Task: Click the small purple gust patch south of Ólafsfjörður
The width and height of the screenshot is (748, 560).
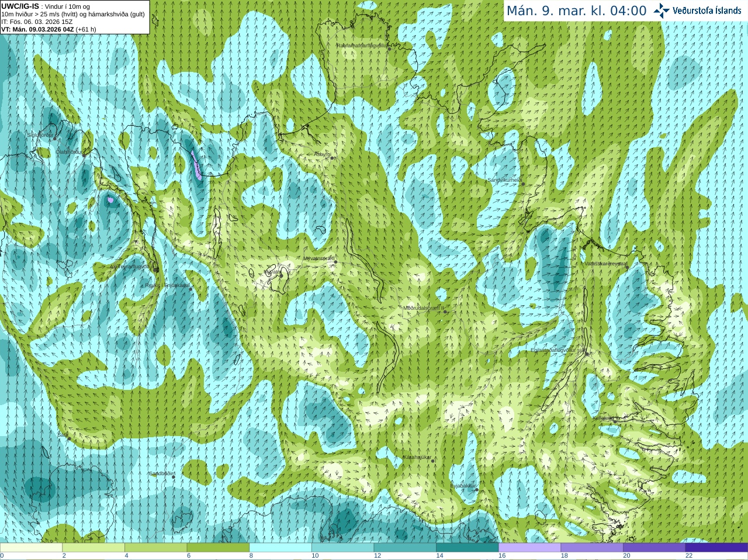Action: pyautogui.click(x=110, y=200)
